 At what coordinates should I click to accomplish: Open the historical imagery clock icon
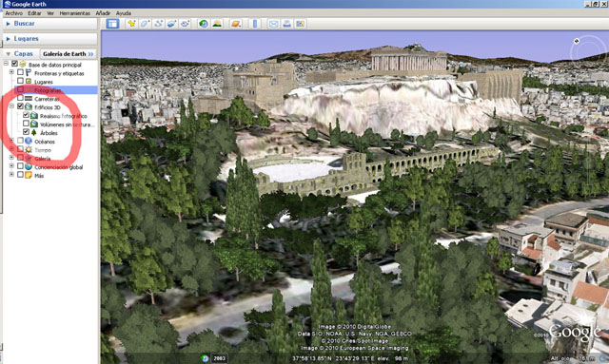(x=204, y=24)
